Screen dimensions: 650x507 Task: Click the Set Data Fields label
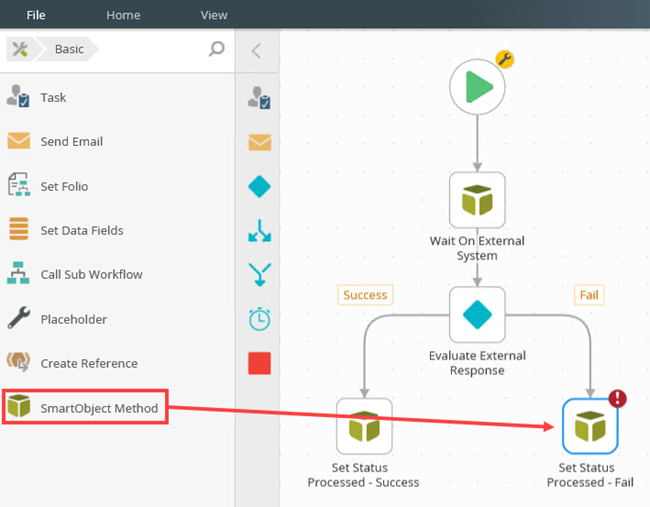click(82, 230)
